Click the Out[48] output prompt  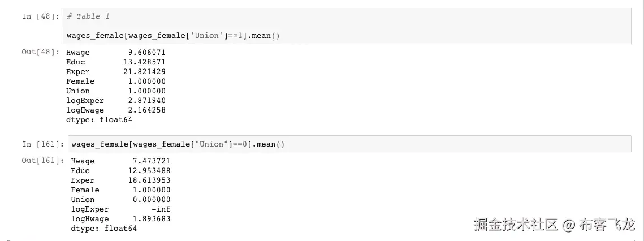pyautogui.click(x=40, y=52)
